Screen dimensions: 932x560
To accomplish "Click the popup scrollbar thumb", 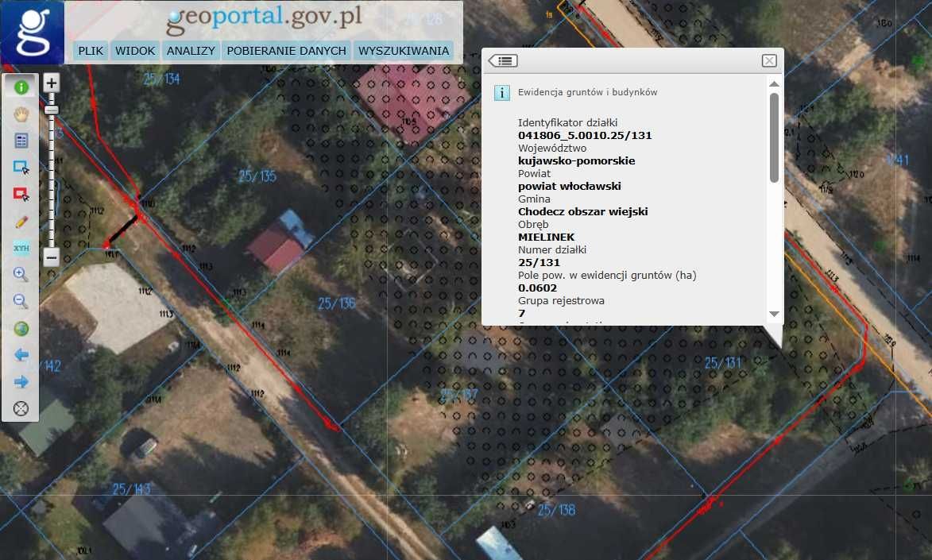I will click(774, 137).
